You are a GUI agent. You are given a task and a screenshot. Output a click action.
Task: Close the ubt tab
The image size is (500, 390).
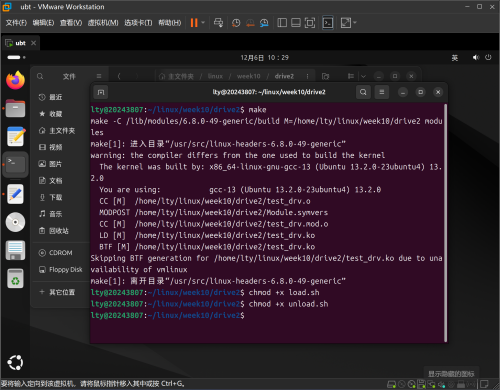(x=33, y=43)
